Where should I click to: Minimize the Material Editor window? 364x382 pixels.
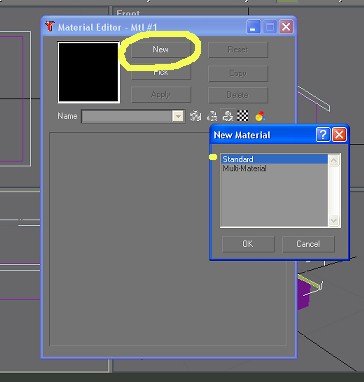tap(253, 27)
